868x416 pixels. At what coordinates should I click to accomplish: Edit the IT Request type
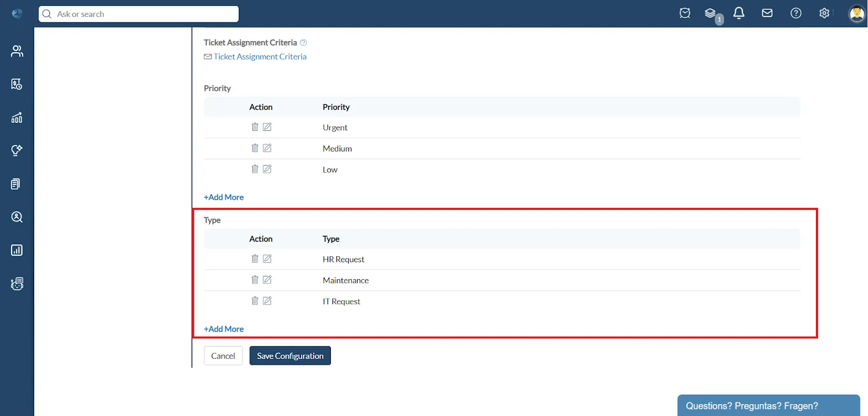tap(267, 300)
